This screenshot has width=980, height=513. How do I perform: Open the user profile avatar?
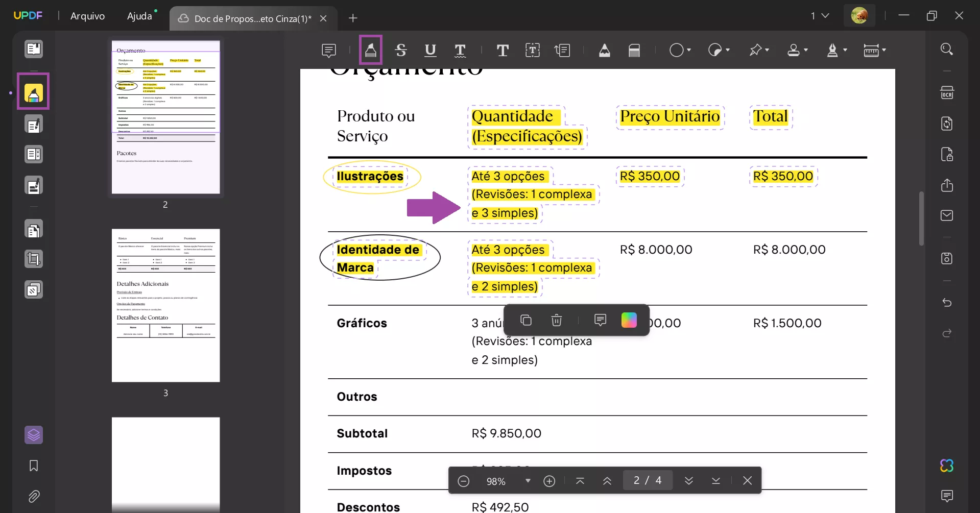point(859,15)
